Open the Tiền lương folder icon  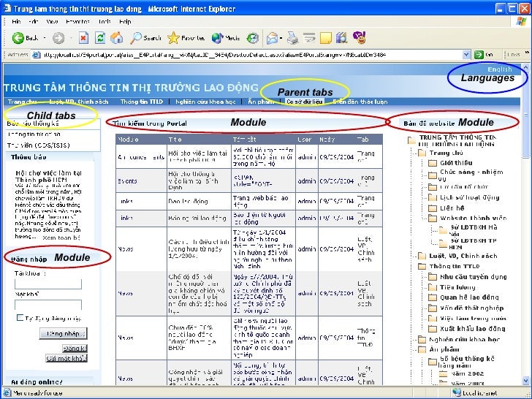pyautogui.click(x=433, y=287)
